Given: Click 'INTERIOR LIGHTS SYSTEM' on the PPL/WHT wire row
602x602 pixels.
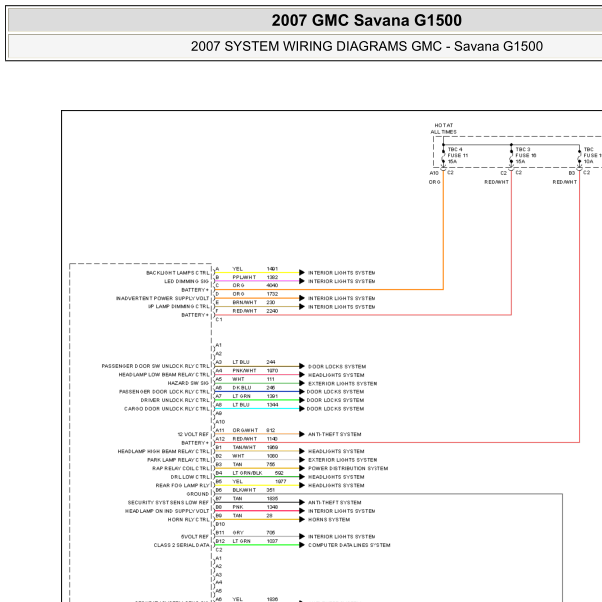Looking at the screenshot, I should (x=341, y=281).
